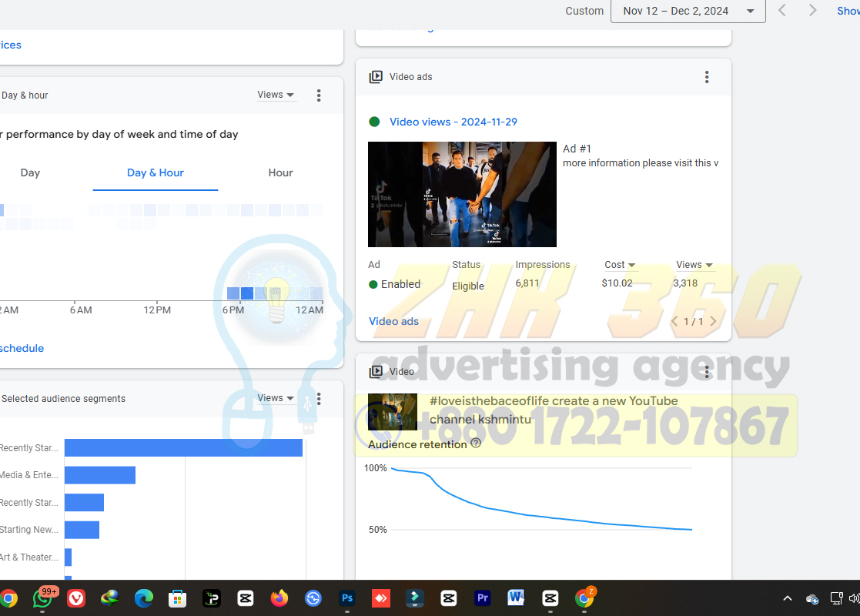The height and width of the screenshot is (616, 860).
Task: Click the 12 PM axis label
Action: click(157, 310)
